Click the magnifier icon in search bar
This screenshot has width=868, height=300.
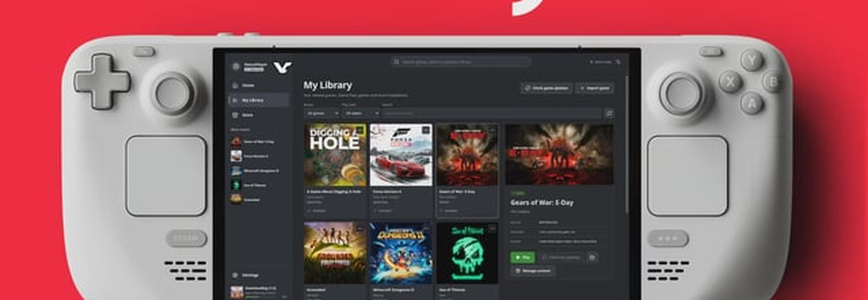point(396,62)
